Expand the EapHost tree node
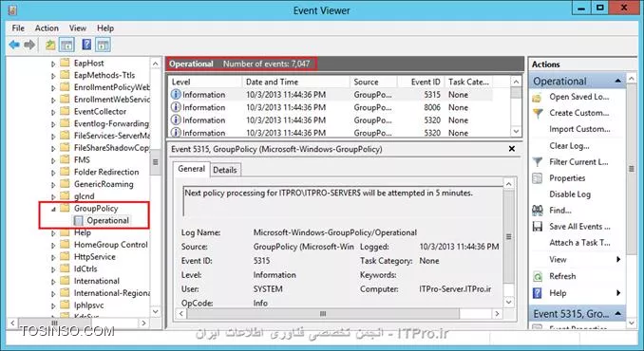Screen dimensions: 644x351 click(53, 64)
